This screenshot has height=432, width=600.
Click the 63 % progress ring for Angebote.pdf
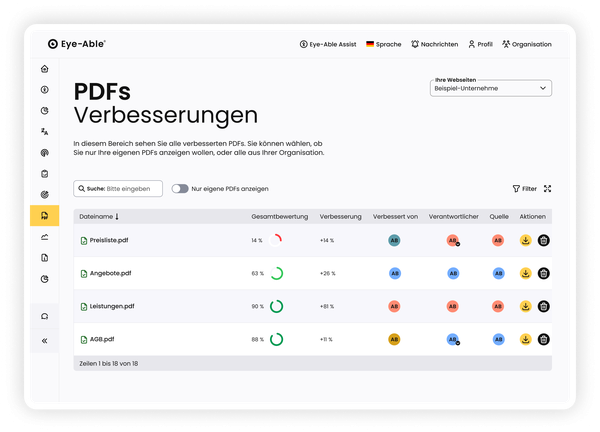(x=277, y=273)
